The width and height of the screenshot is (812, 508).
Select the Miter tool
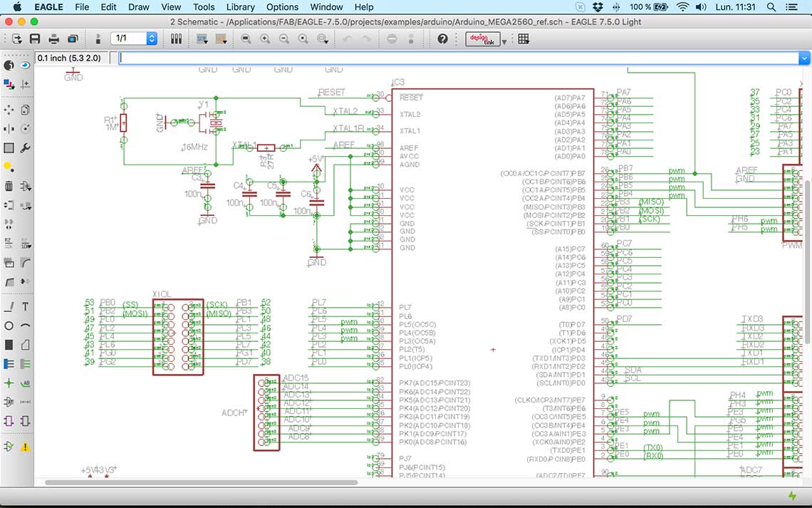[x=25, y=262]
